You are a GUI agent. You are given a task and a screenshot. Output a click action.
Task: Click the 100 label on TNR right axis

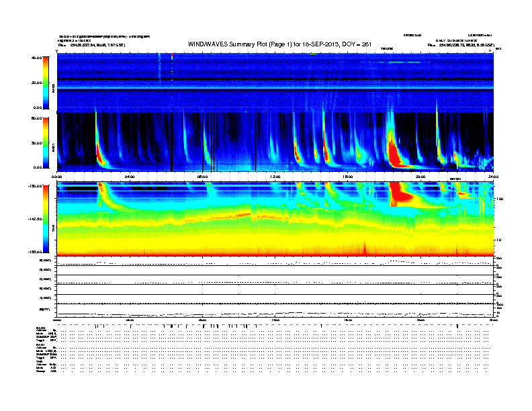point(500,199)
